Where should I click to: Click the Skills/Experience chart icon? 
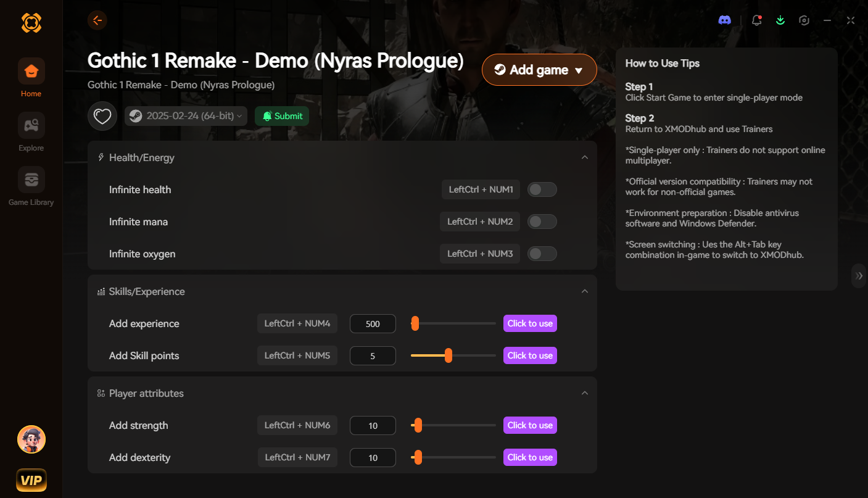click(x=101, y=291)
